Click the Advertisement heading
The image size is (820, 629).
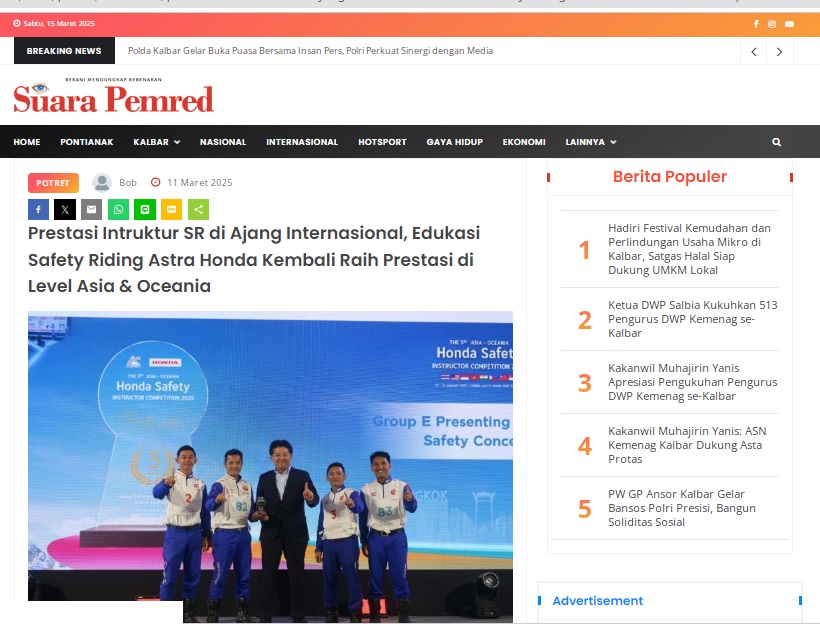[598, 601]
